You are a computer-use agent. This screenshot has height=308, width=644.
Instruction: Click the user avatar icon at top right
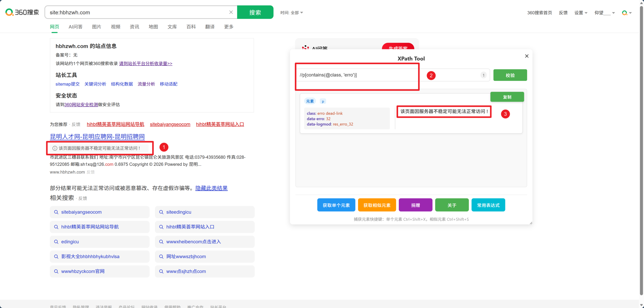tap(624, 13)
